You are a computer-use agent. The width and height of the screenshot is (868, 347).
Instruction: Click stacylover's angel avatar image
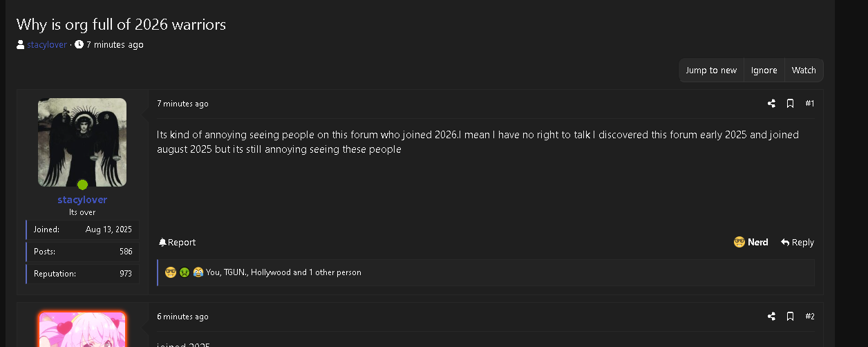[82, 142]
